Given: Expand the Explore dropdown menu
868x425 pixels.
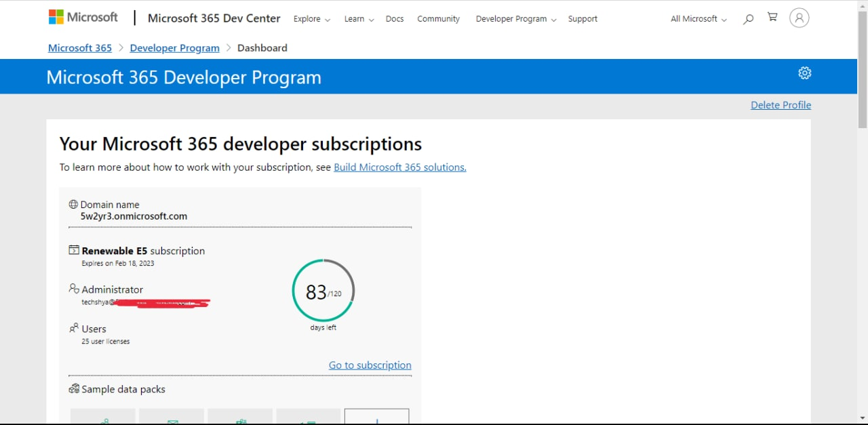Looking at the screenshot, I should point(312,19).
